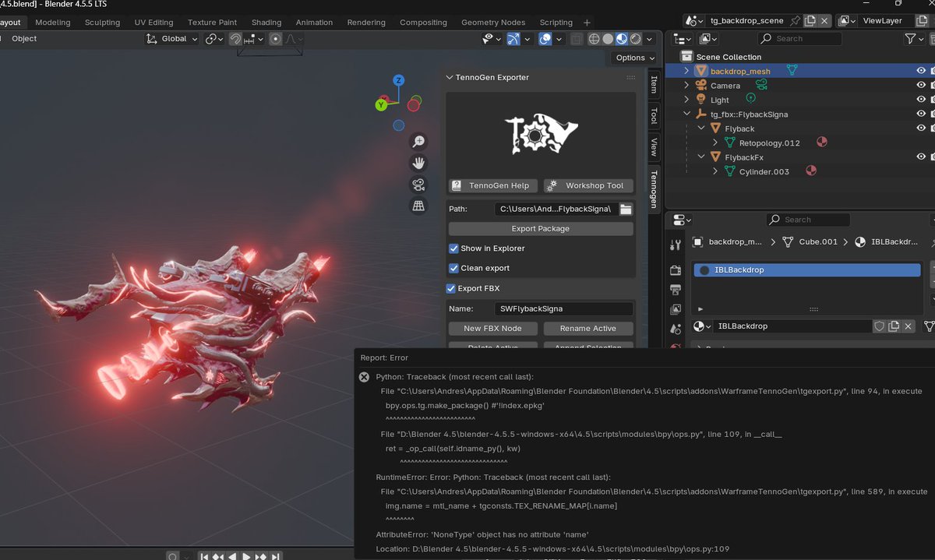Click the blue Z axis gizmo
This screenshot has height=560, width=935.
pyautogui.click(x=398, y=80)
